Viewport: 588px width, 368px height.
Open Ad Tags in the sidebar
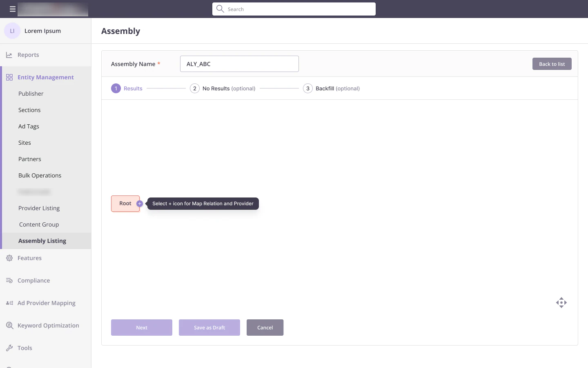click(29, 126)
